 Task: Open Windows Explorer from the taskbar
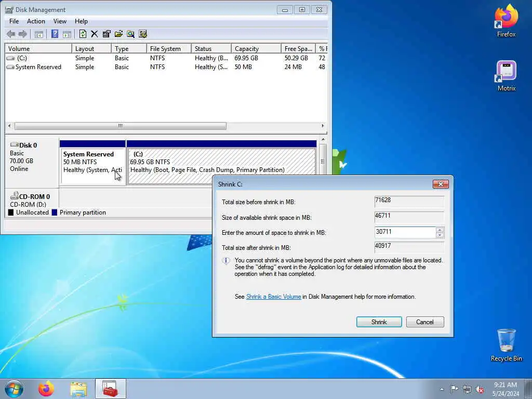(x=78, y=389)
